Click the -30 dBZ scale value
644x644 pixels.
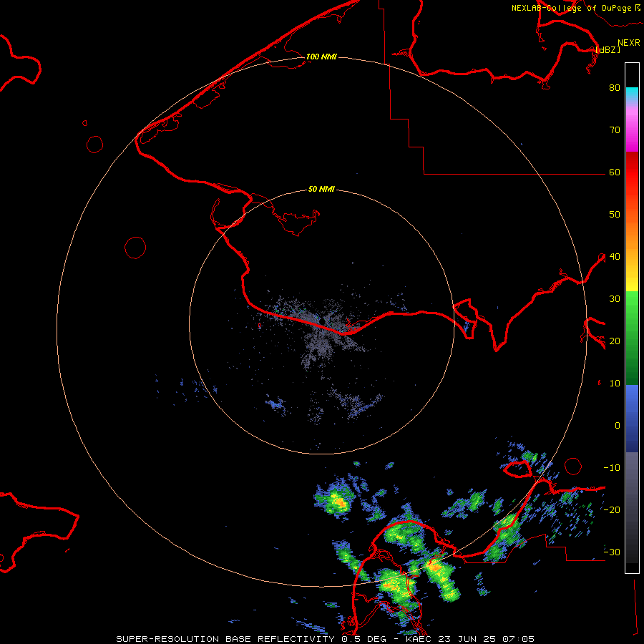(x=612, y=552)
